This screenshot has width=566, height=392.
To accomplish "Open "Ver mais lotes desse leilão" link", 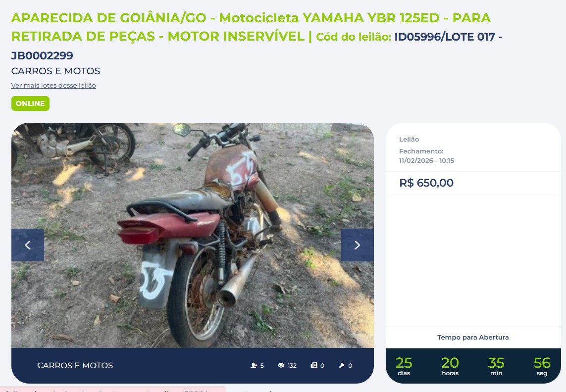I will coord(53,86).
